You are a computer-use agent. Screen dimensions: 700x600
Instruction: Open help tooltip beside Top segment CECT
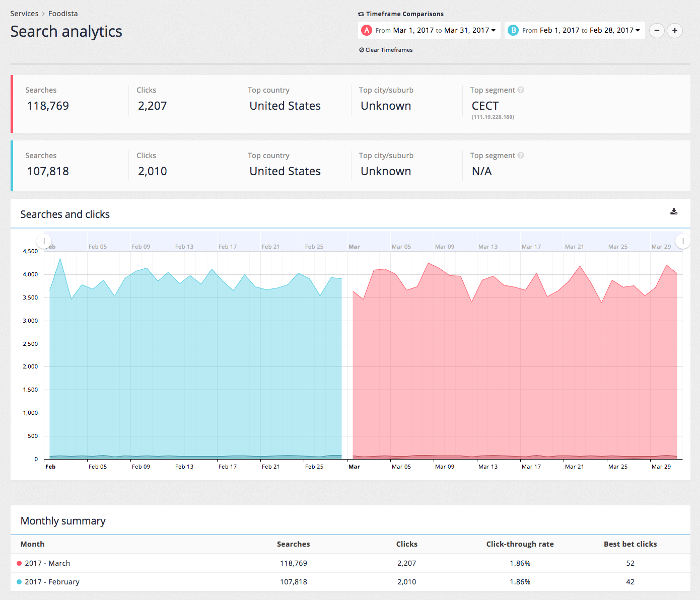[521, 90]
